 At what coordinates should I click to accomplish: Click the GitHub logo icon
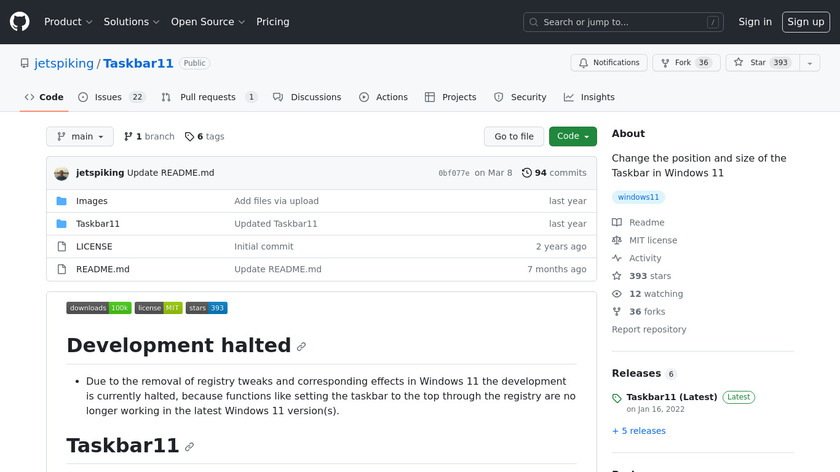click(x=20, y=22)
